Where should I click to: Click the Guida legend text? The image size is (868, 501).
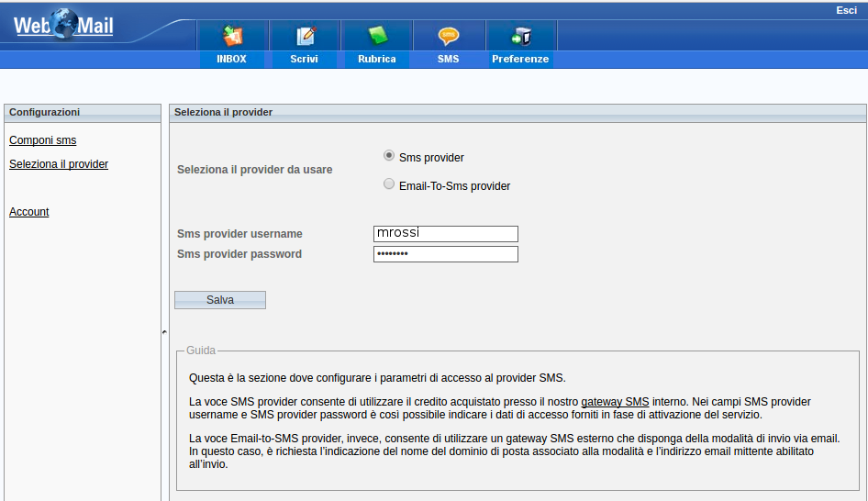pyautogui.click(x=200, y=351)
